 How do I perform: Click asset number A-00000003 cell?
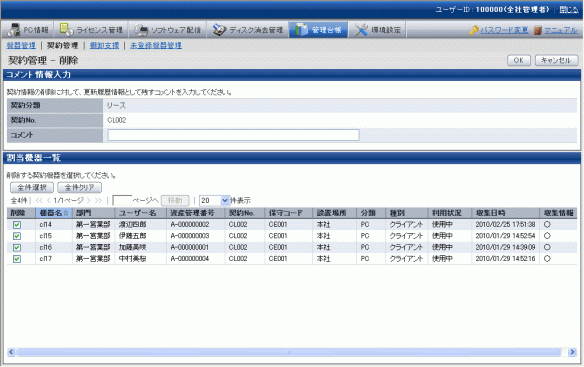click(x=190, y=236)
